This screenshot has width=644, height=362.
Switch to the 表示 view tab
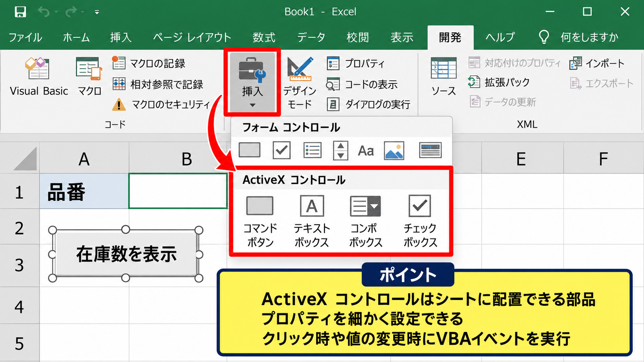402,37
